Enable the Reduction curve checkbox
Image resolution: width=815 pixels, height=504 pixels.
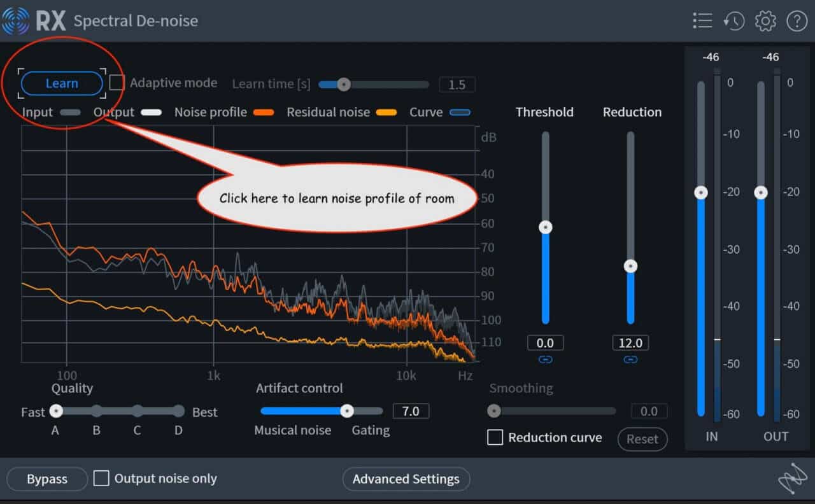click(495, 437)
